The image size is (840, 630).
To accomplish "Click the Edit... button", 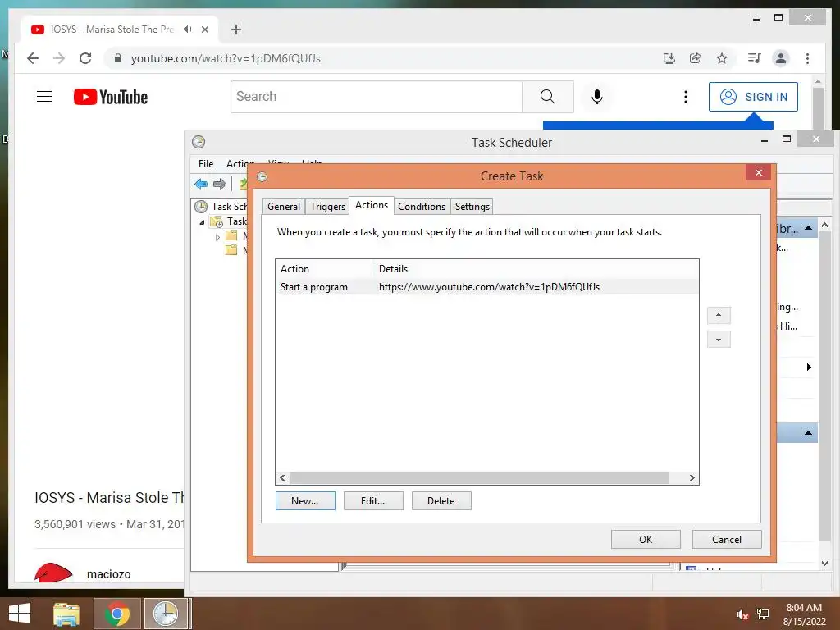I will [x=373, y=501].
